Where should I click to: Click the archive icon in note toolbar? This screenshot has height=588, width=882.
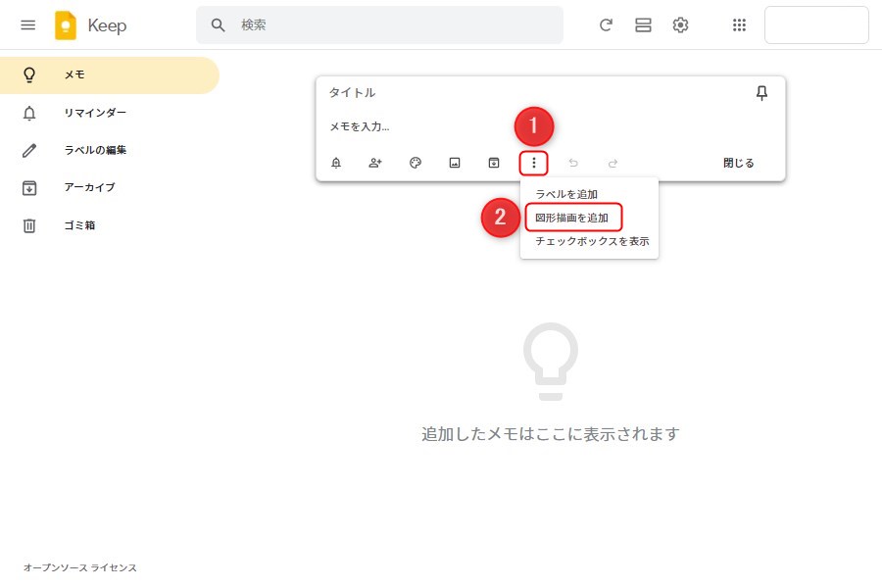(494, 164)
